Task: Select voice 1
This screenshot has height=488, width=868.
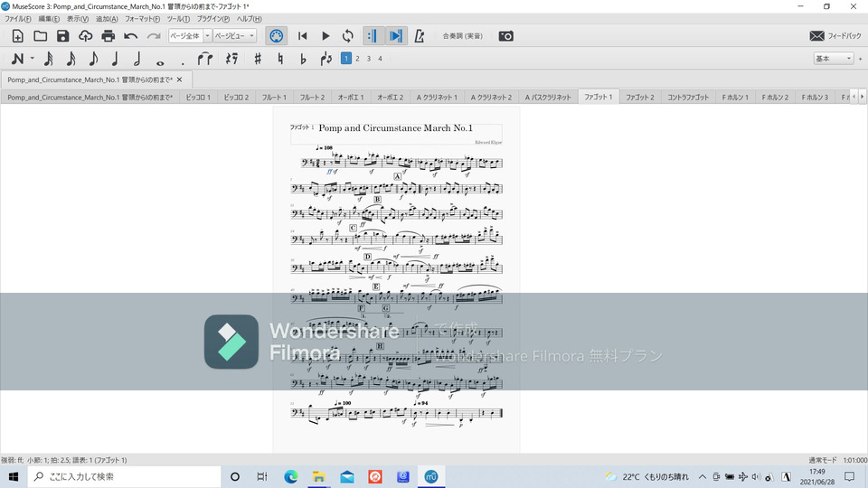Action: [x=346, y=58]
